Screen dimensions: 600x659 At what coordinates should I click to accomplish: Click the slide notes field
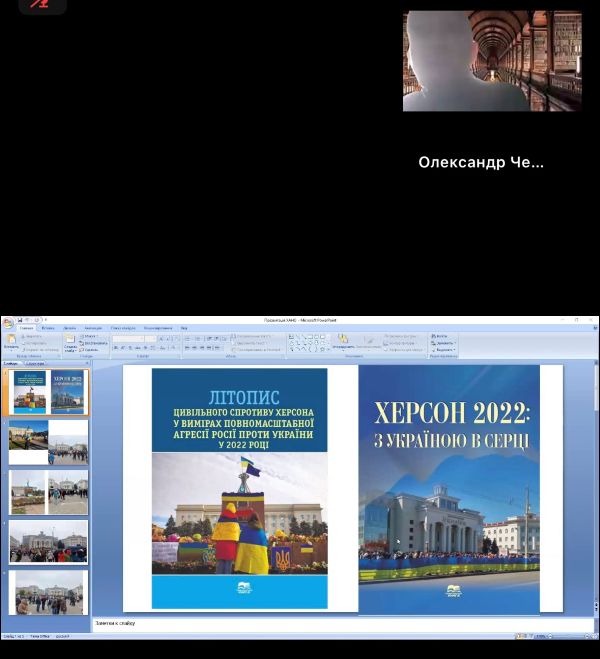tap(340, 624)
